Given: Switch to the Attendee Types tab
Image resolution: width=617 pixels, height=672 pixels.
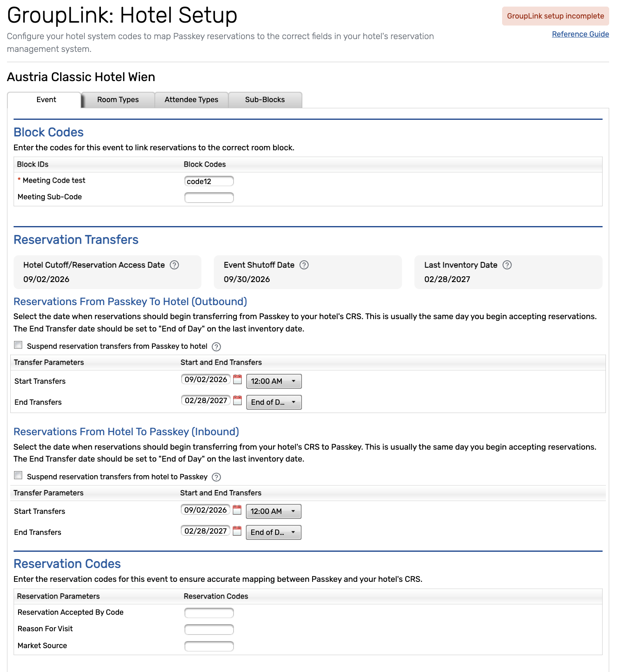Looking at the screenshot, I should [192, 100].
